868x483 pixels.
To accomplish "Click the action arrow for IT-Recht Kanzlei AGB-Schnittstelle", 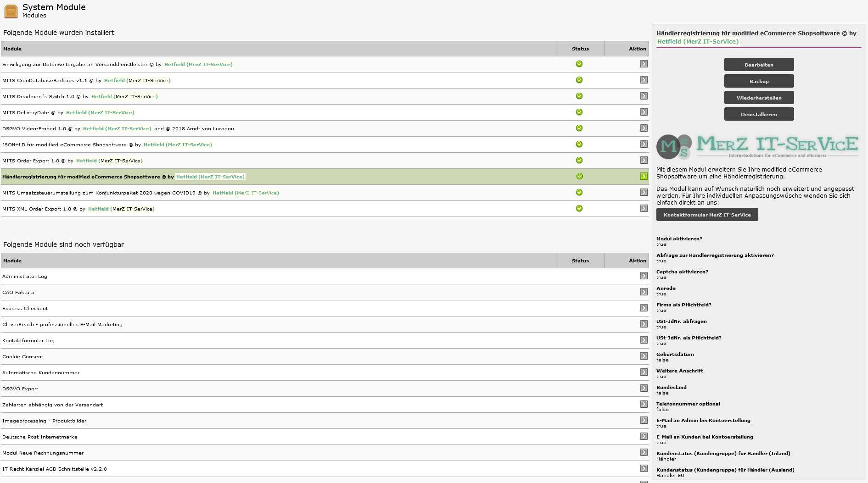I will [x=644, y=469].
